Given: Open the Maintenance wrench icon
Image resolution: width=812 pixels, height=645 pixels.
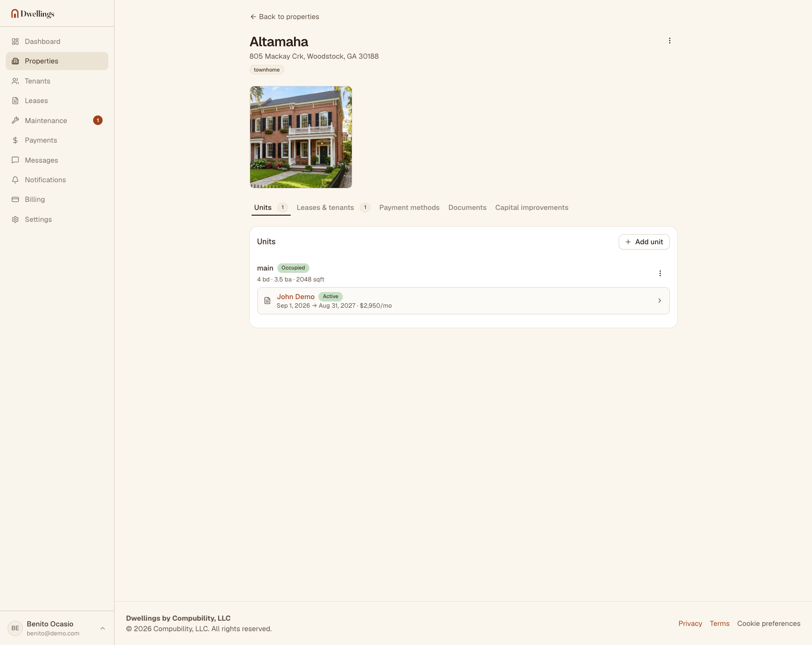Looking at the screenshot, I should (15, 121).
